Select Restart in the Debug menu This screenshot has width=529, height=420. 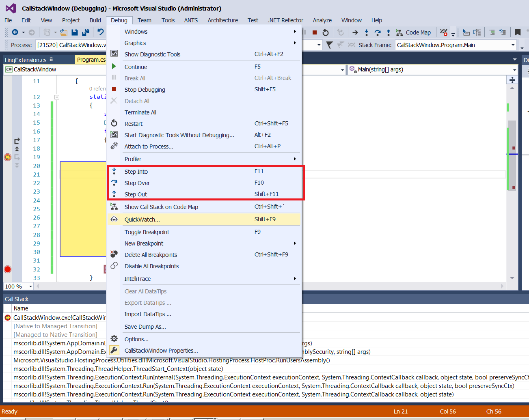click(204, 124)
